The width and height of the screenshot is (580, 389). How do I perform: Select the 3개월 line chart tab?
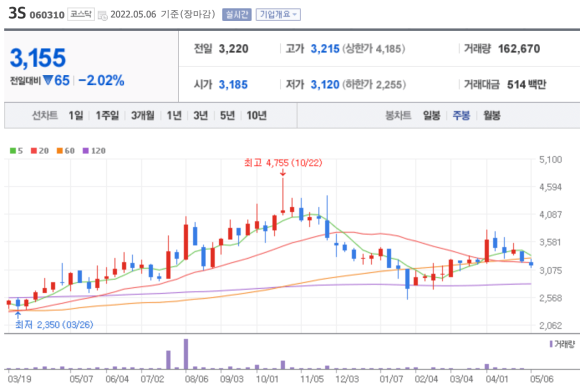click(x=143, y=116)
